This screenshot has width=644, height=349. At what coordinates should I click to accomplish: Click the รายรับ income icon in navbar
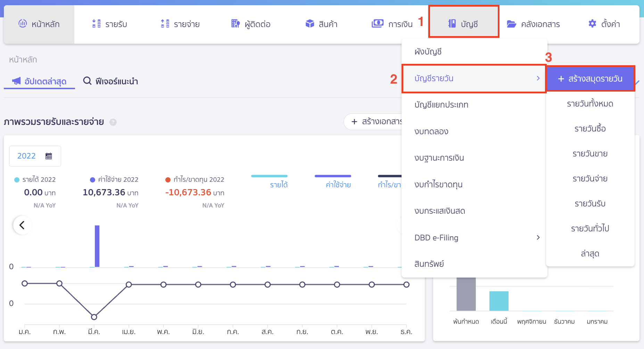96,24
